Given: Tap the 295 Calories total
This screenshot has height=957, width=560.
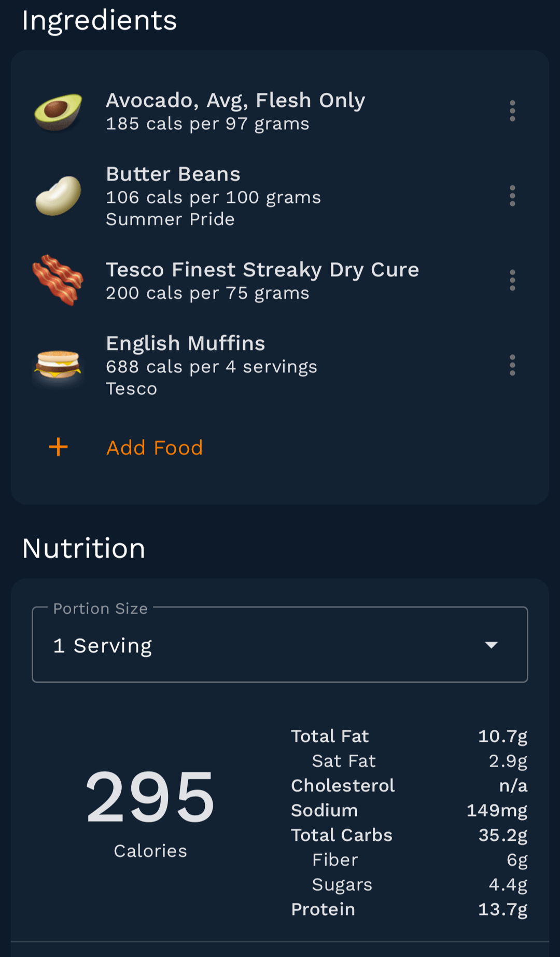Looking at the screenshot, I should [150, 809].
